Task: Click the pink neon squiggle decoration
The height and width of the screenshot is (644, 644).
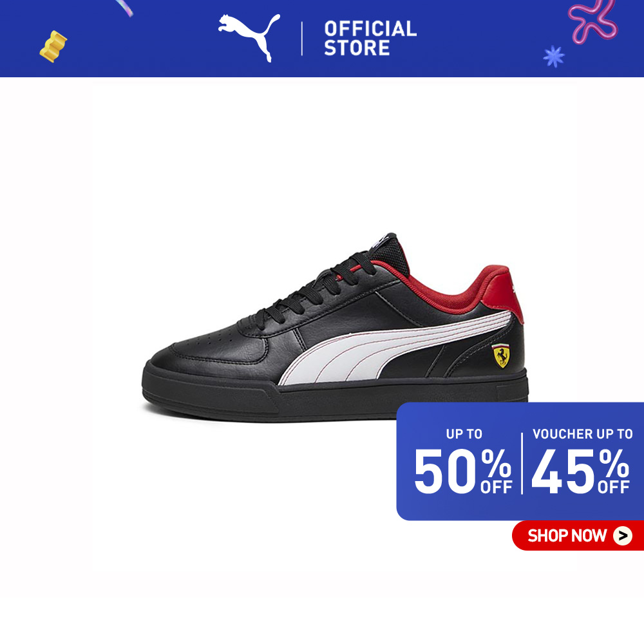Action: [592, 21]
